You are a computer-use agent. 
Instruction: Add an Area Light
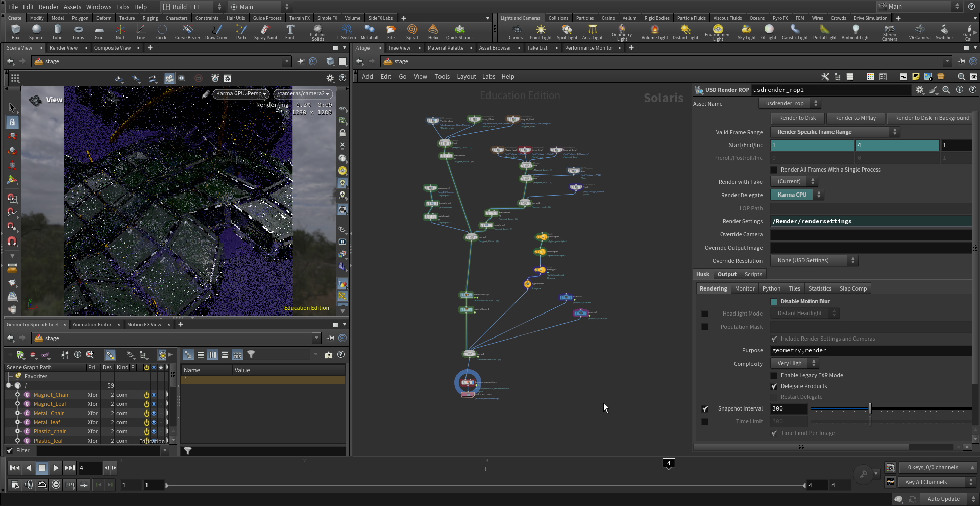(x=593, y=32)
